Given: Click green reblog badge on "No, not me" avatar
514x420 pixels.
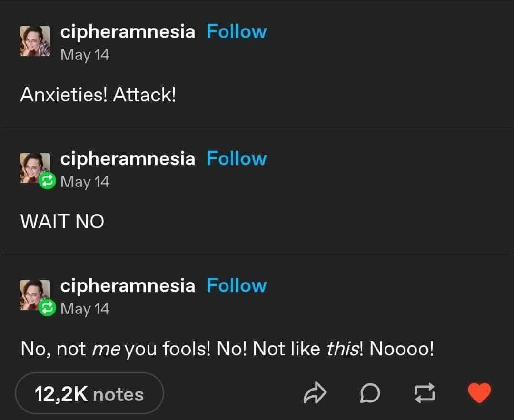Looking at the screenshot, I should click(47, 308).
